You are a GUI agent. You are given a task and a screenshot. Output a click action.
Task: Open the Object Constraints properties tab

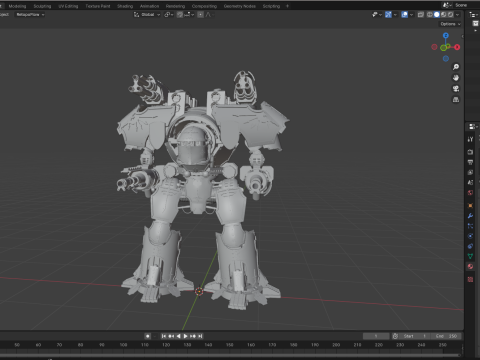pos(470,246)
